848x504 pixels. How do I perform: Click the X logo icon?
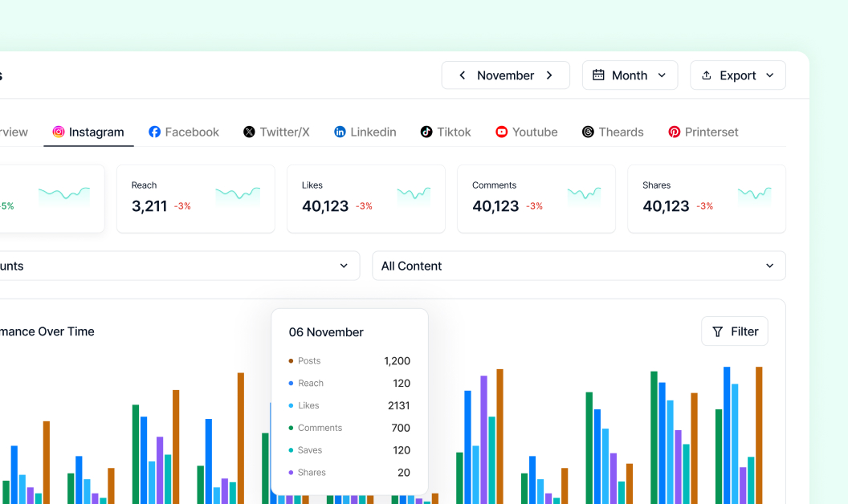tap(249, 132)
